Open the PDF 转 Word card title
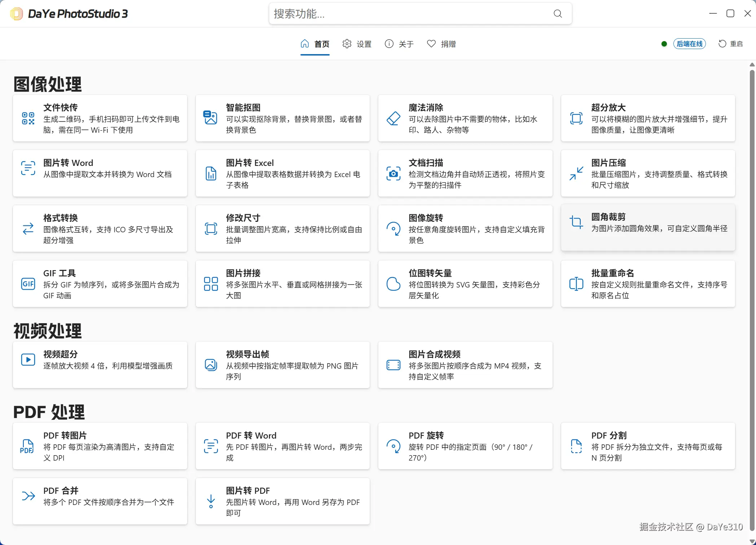 click(x=251, y=435)
